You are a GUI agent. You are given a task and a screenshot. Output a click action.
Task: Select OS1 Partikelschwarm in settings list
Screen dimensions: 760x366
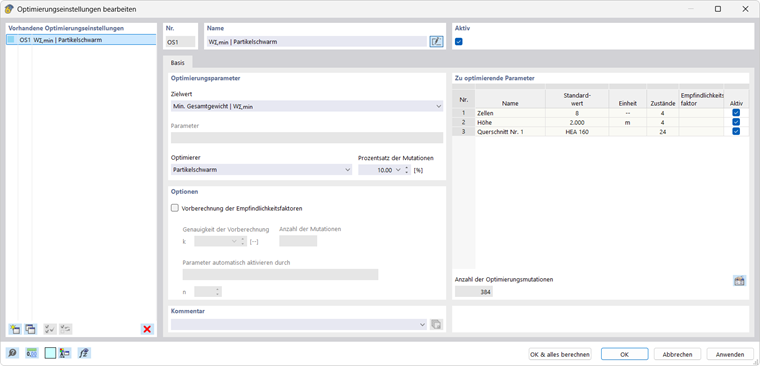coord(81,40)
